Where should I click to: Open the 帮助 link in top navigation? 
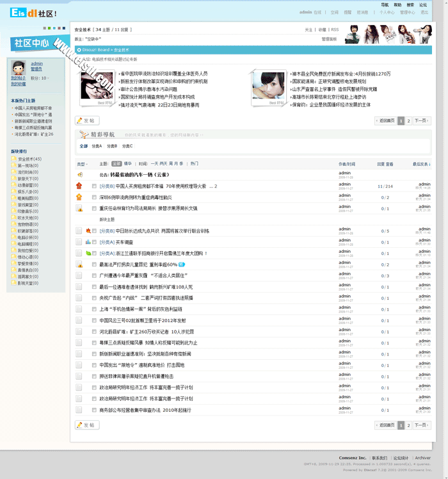(x=397, y=5)
